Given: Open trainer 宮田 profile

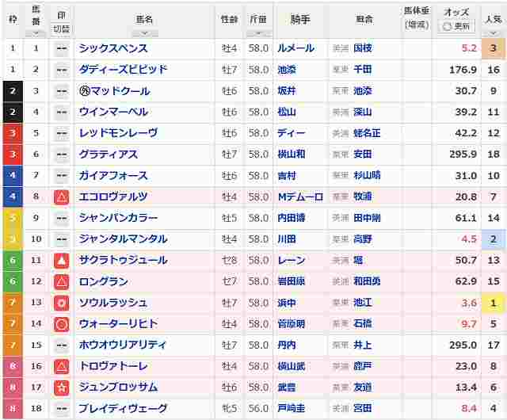Looking at the screenshot, I should (x=363, y=408).
